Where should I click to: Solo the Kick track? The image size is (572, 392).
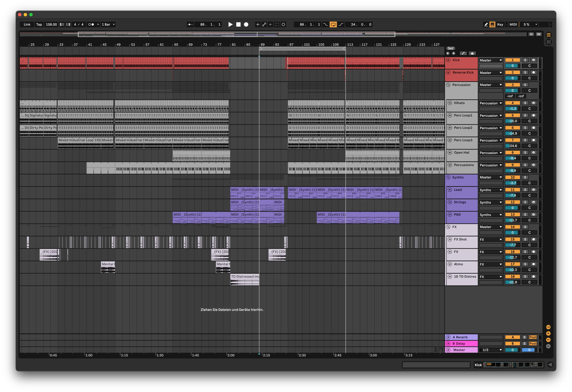tap(525, 60)
